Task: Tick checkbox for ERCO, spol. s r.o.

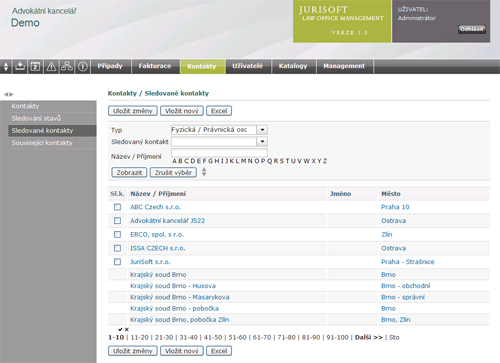Action: tap(117, 234)
